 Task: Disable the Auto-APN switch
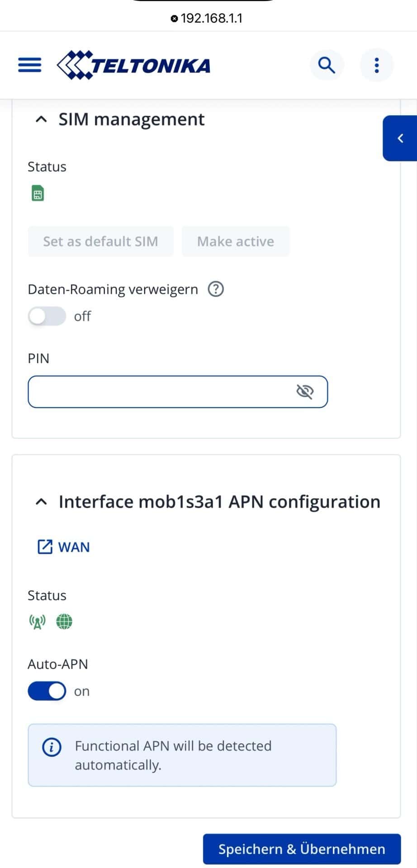[x=47, y=691]
